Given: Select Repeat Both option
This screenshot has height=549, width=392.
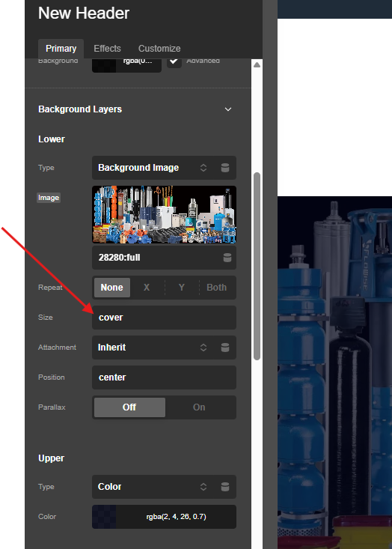Looking at the screenshot, I should coord(216,288).
